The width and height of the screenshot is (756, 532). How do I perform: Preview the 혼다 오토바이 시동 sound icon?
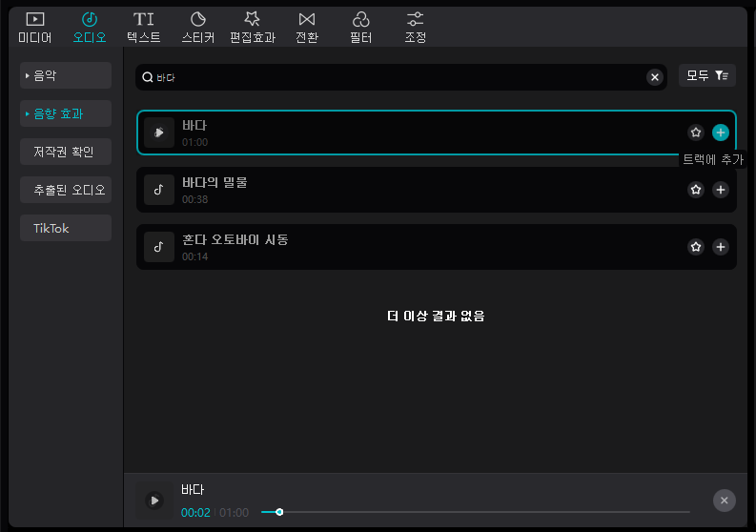tap(159, 247)
